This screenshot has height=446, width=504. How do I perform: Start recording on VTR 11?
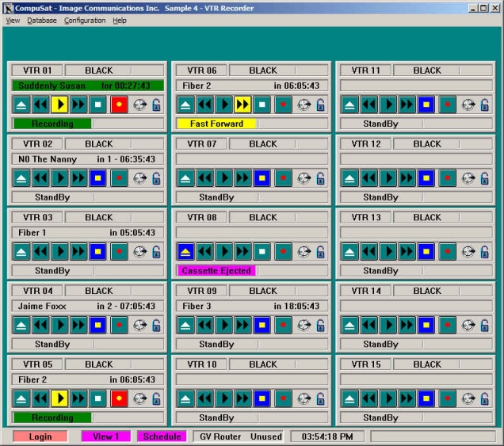448,105
